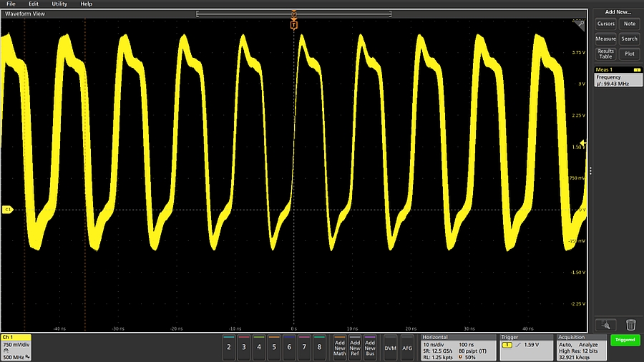Expand the Trigger settings badge
This screenshot has height=362, width=644.
(526, 347)
